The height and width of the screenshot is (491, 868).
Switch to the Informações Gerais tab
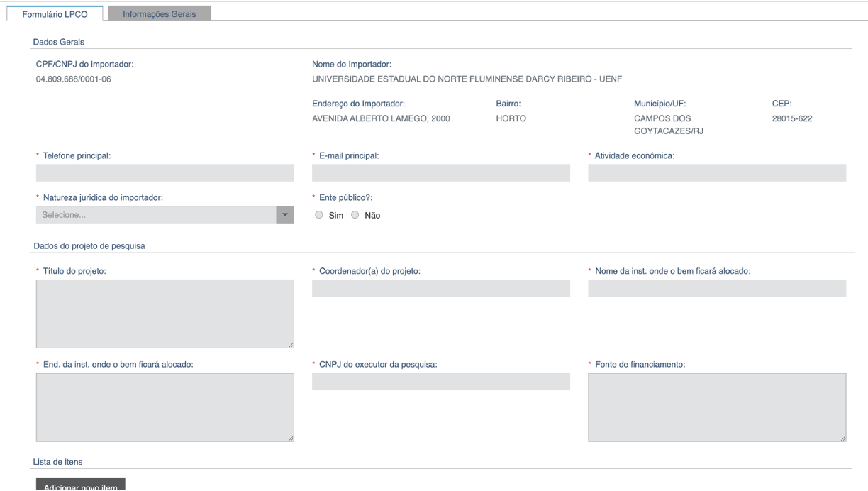click(159, 13)
